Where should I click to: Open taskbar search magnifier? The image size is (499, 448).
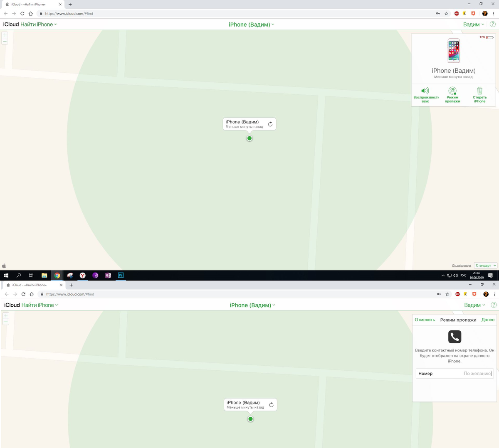coord(19,275)
